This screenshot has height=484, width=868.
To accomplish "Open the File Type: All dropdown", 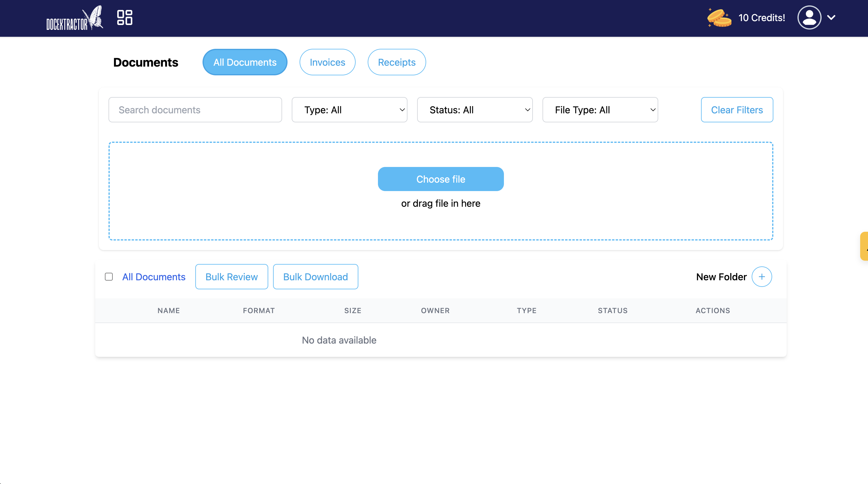I will click(x=600, y=110).
